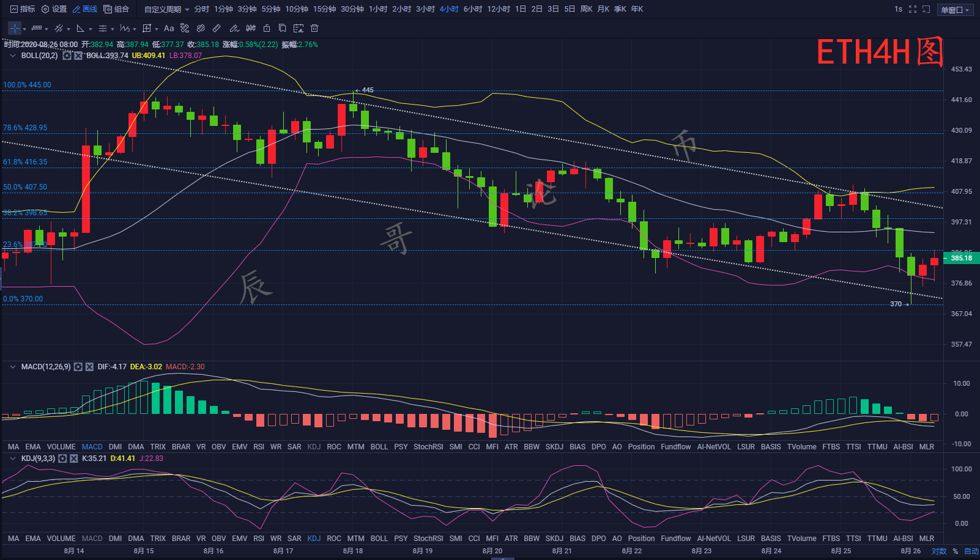
Task: Collapse the MACD indicator panel chevron
Action: [13, 367]
